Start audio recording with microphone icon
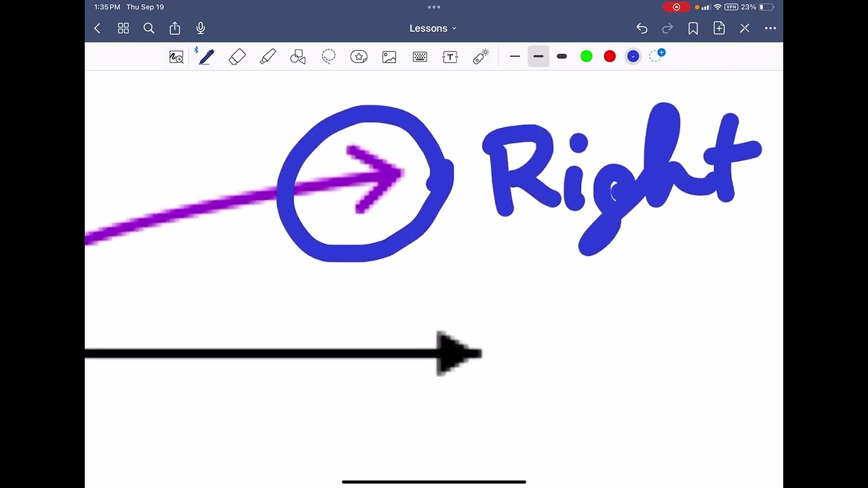The image size is (868, 488). (201, 28)
